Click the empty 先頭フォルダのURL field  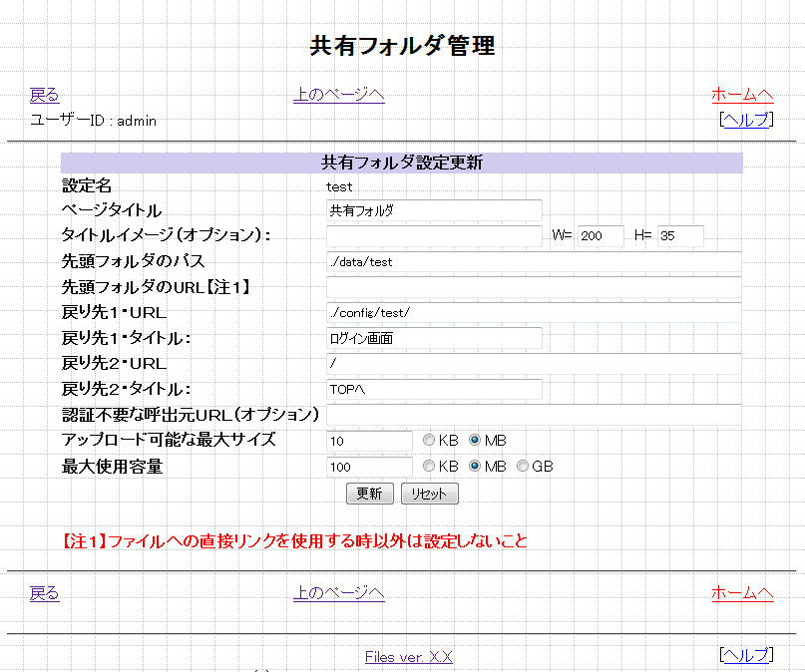point(534,288)
